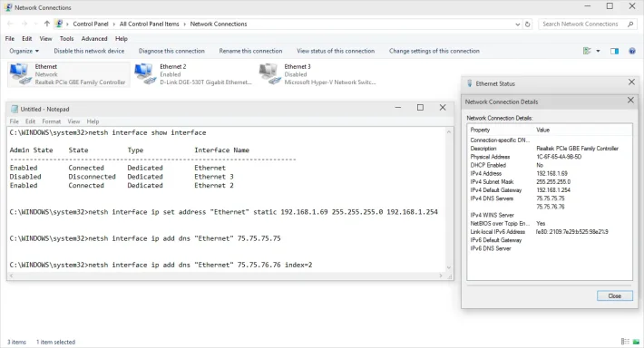This screenshot has width=644, height=348.
Task: Click the Control Panel location icon
Action: pos(59,24)
